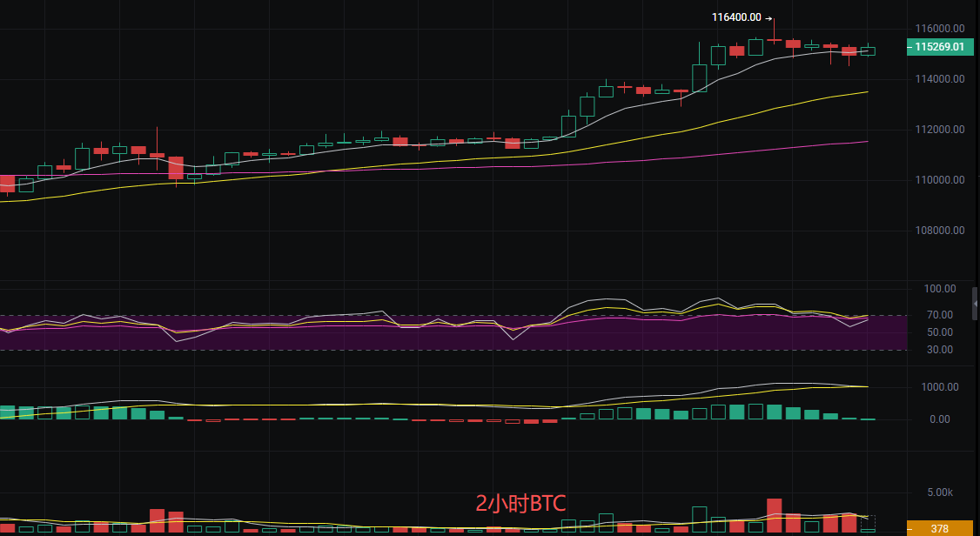Image resolution: width=980 pixels, height=536 pixels.
Task: Click the orange volume value tag 378
Action: click(x=939, y=529)
